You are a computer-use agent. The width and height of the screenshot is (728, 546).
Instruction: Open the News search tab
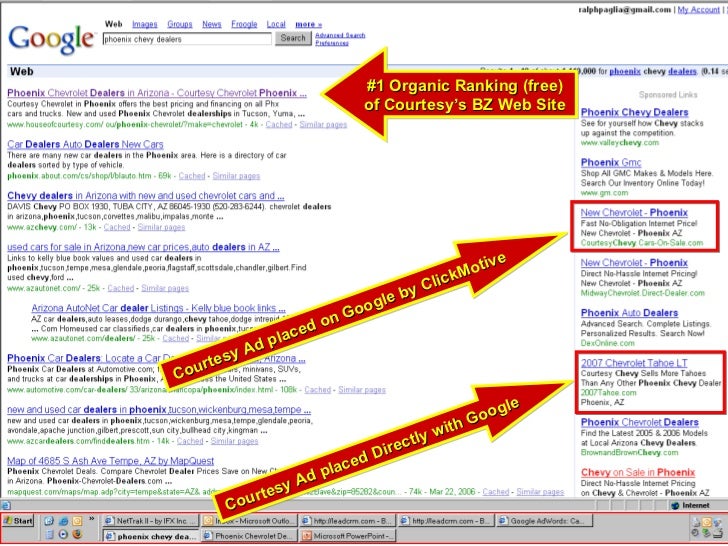click(212, 24)
